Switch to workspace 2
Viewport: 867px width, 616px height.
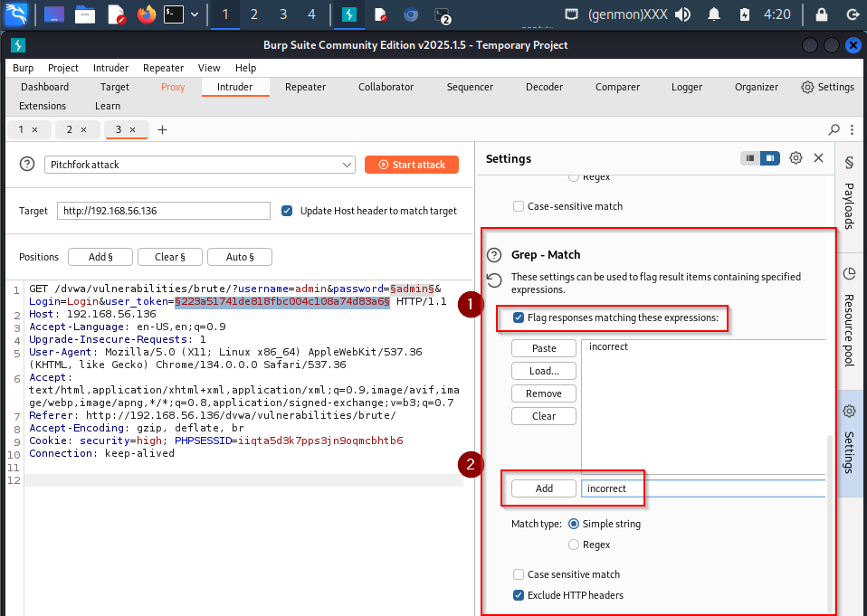point(253,14)
